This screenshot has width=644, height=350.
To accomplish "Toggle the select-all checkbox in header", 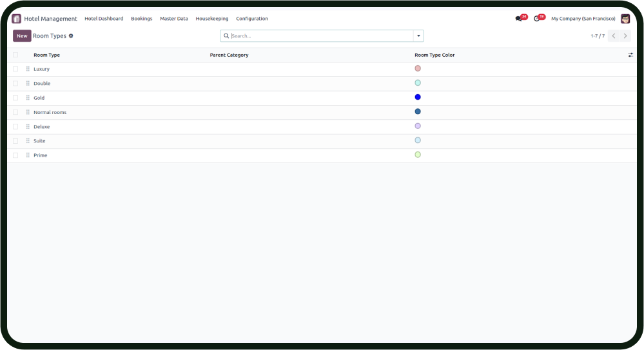I will pyautogui.click(x=15, y=55).
